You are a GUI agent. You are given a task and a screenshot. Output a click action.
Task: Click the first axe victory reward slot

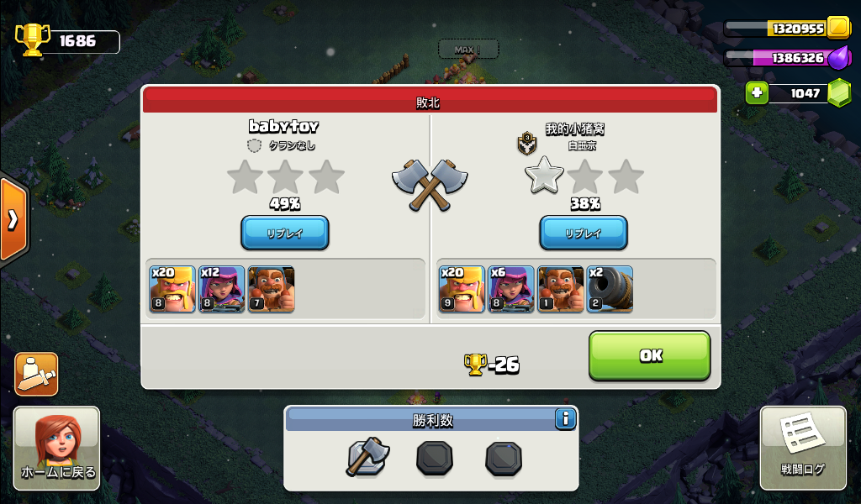[x=367, y=456]
